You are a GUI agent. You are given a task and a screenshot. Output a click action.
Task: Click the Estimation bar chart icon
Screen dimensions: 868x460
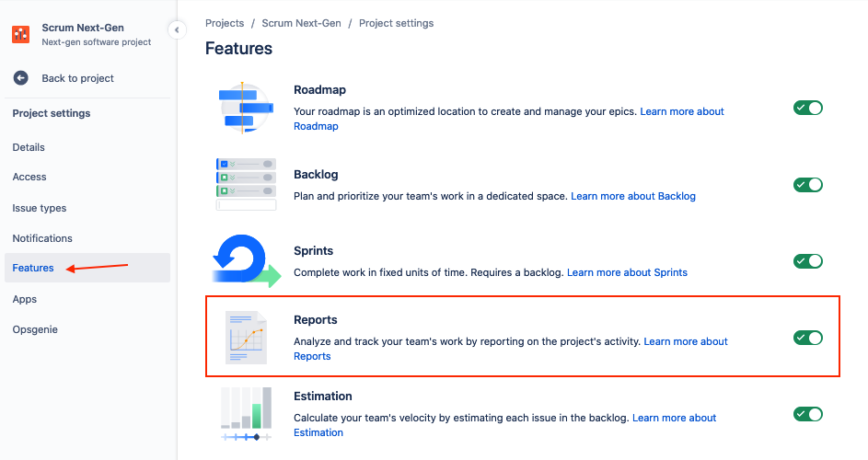pos(247,413)
